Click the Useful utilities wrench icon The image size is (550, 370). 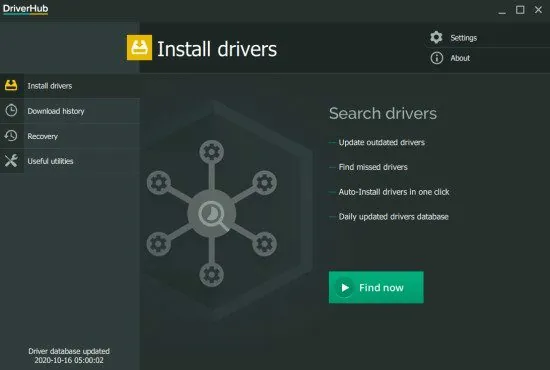(x=11, y=161)
